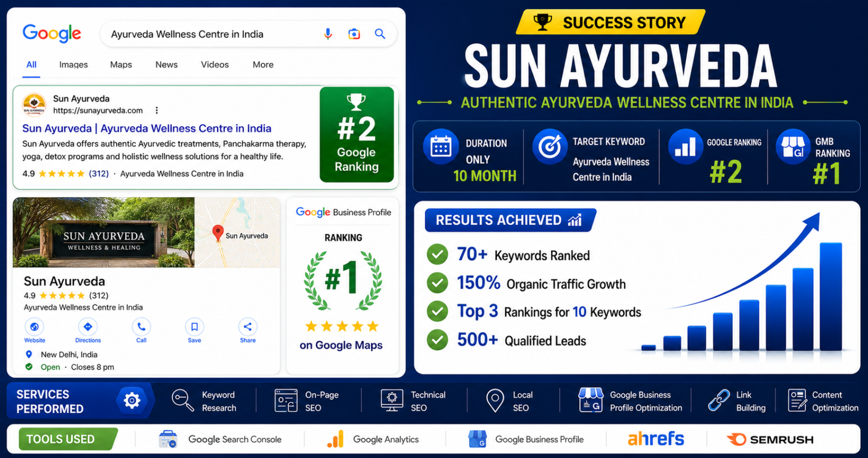868x458 pixels.
Task: Click the Results Achieved banner
Action: tap(510, 220)
